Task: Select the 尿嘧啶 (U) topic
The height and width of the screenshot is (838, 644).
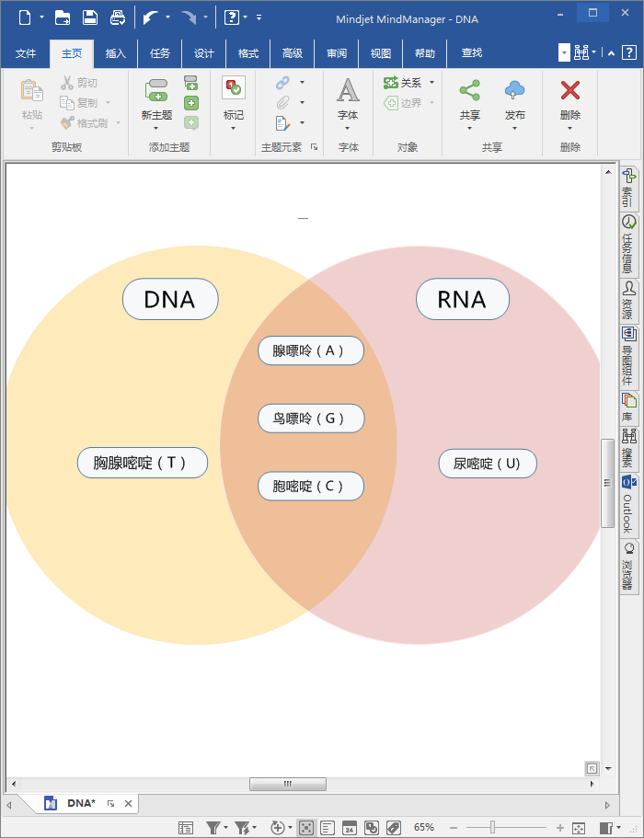Action: tap(487, 464)
